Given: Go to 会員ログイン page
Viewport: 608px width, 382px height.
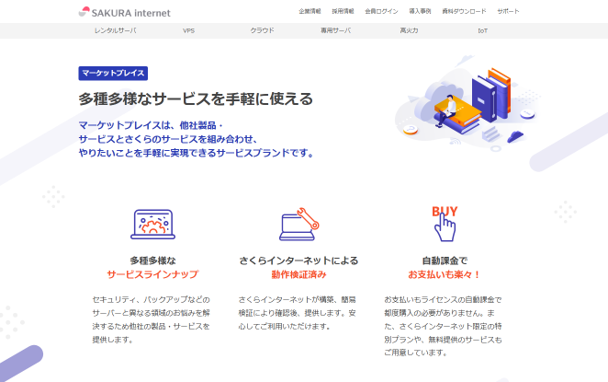Looking at the screenshot, I should [382, 11].
